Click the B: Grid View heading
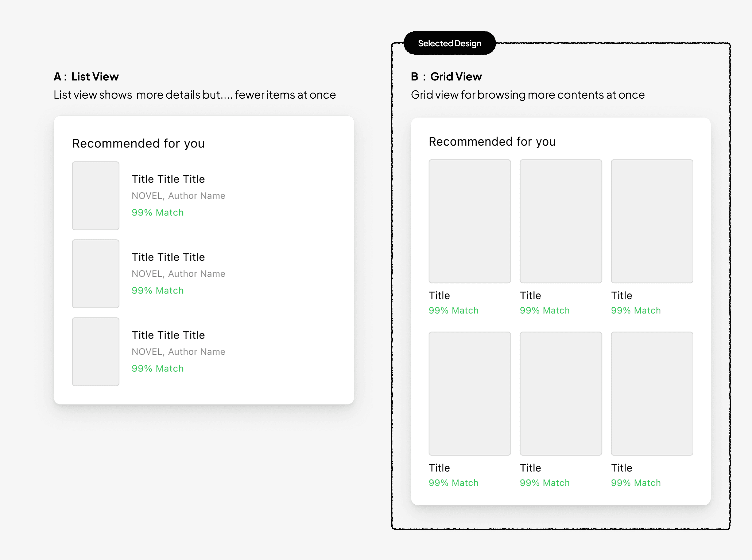Screen dimensions: 752x560 click(x=446, y=77)
